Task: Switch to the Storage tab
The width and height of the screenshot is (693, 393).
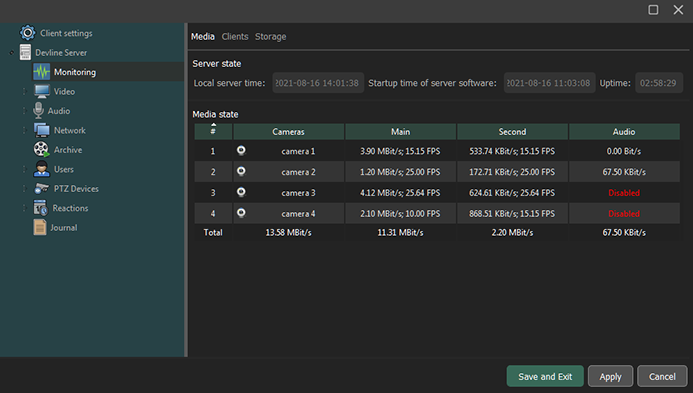Action: click(x=270, y=37)
